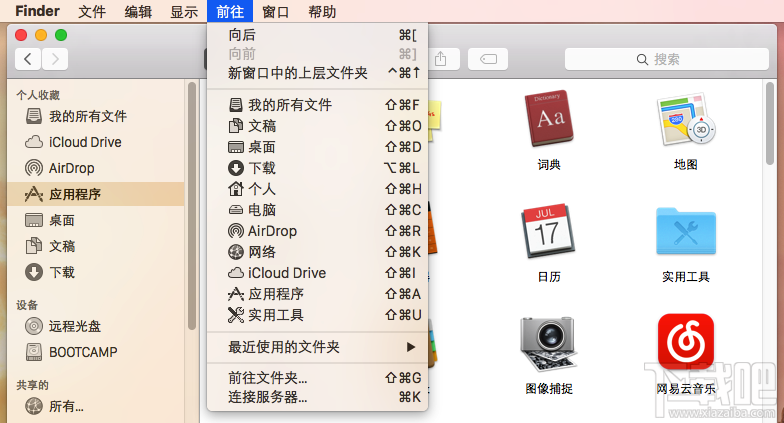Image resolution: width=784 pixels, height=423 pixels.
Task: Choose 前往文件夹… from the menu
Action: (x=318, y=378)
